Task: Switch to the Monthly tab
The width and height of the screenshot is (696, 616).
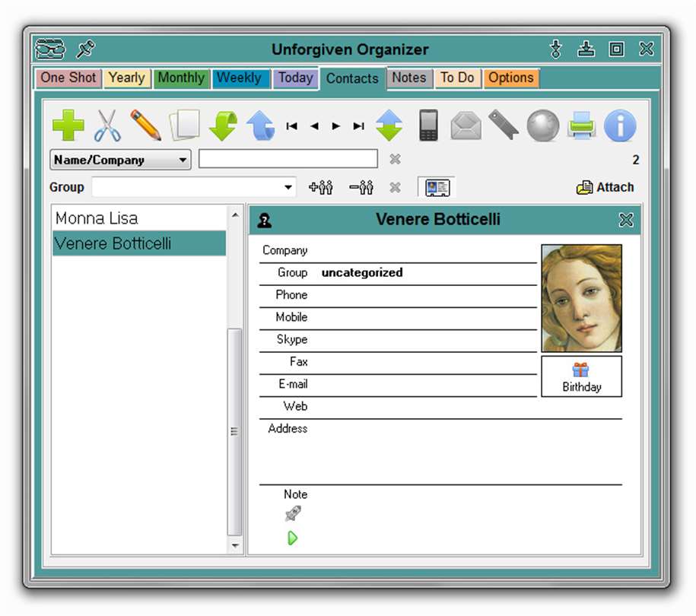Action: (181, 78)
